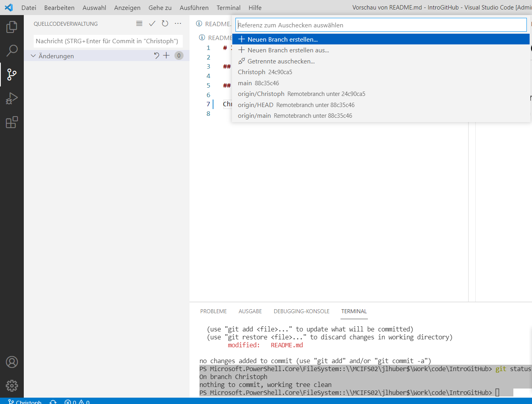Collapse the Änderungen section

(x=33, y=56)
